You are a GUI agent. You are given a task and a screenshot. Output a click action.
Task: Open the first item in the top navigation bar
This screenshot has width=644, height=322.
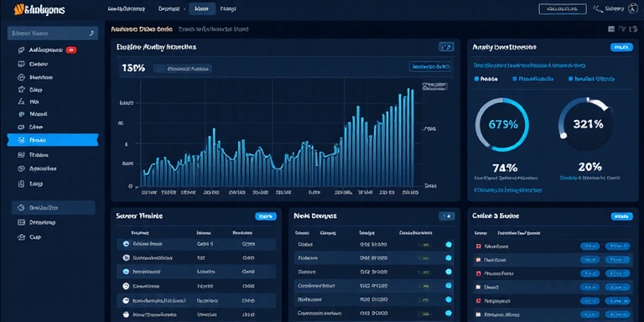click(x=126, y=8)
